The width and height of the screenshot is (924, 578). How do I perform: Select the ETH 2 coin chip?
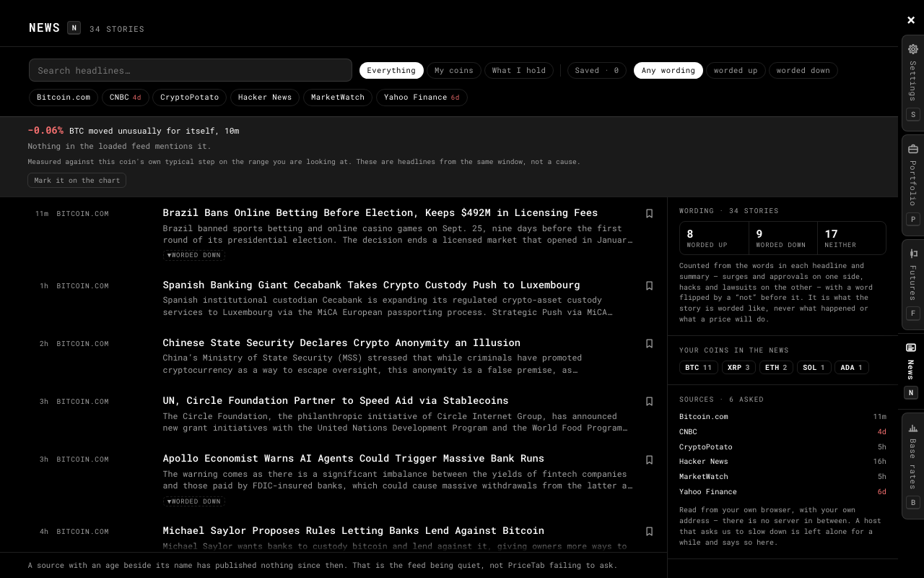[x=776, y=368]
